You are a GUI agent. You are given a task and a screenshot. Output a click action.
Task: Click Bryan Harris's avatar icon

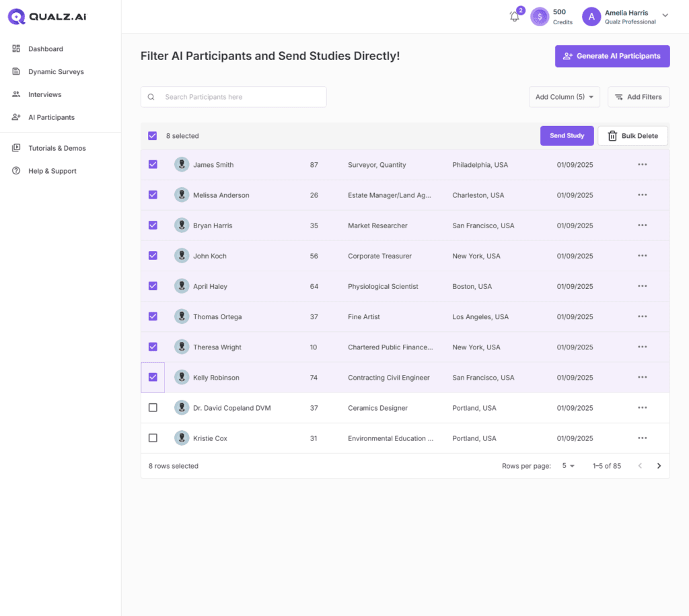click(x=182, y=226)
